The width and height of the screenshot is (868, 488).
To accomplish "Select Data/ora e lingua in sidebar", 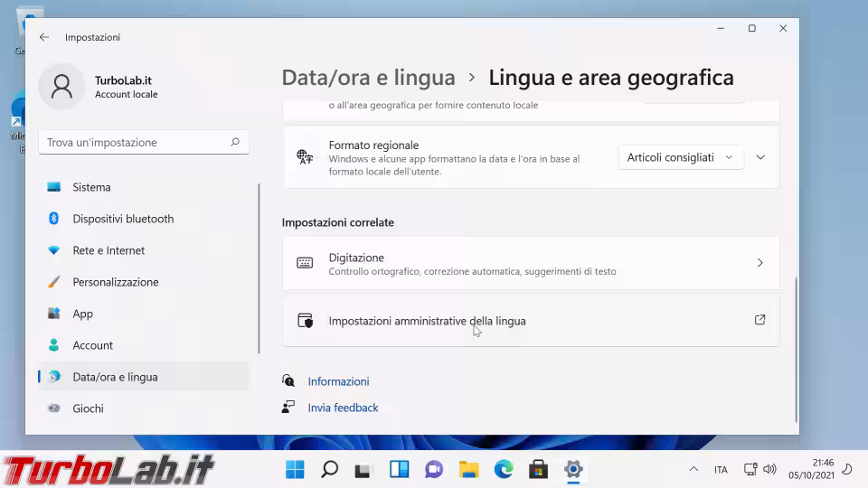I will tap(144, 376).
